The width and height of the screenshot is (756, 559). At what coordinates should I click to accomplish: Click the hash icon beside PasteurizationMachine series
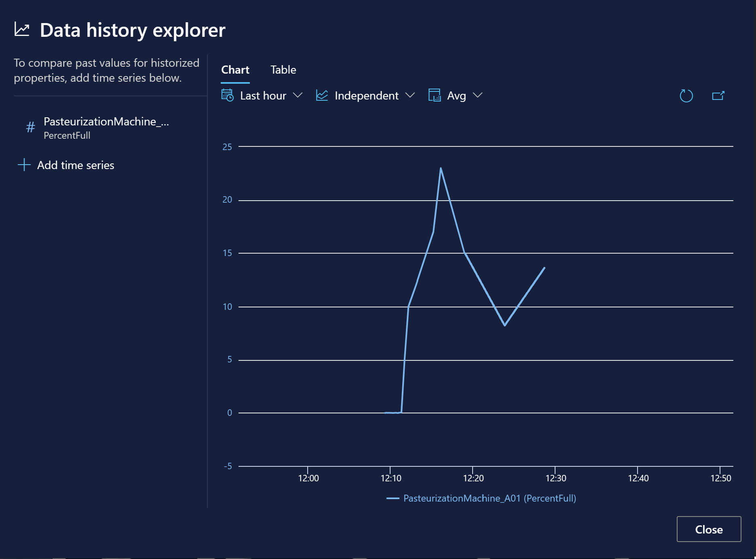(30, 127)
